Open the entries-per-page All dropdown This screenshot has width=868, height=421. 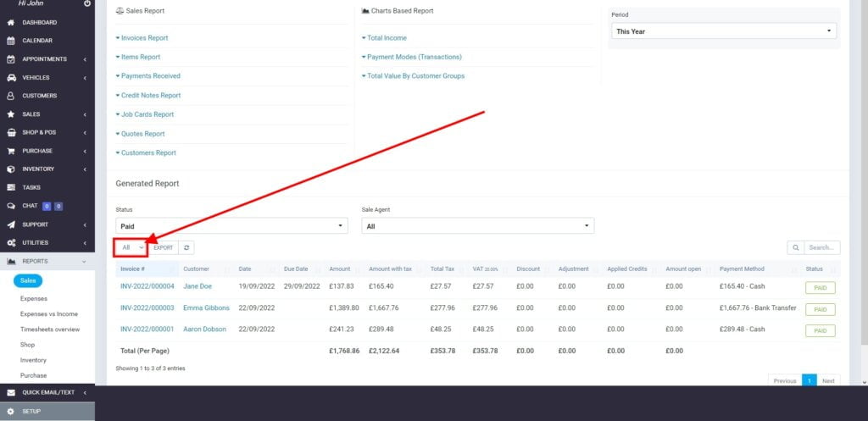(x=131, y=248)
